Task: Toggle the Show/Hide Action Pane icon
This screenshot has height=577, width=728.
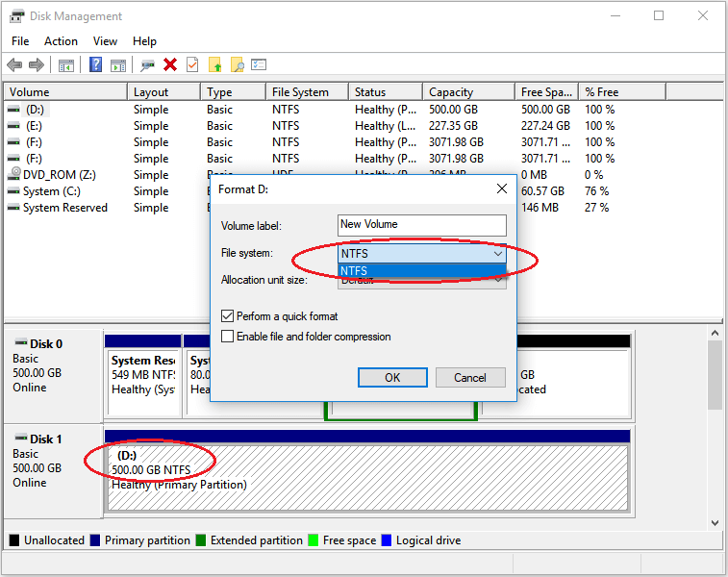Action: coord(118,65)
